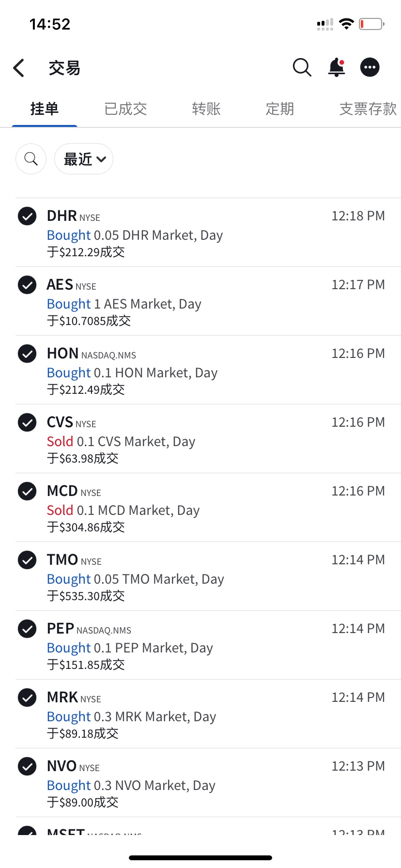Switch to the 已成交 tab
The height and width of the screenshot is (868, 401).
[125, 109]
